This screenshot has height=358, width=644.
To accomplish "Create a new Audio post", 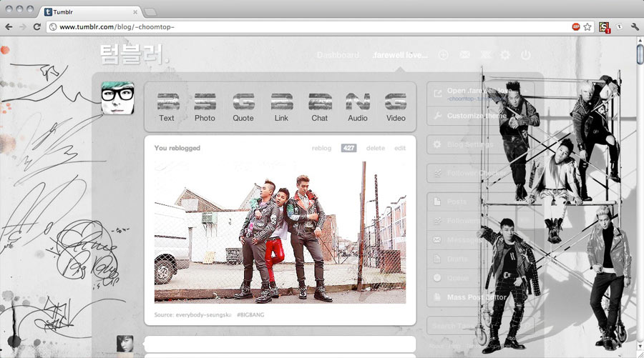I will (358, 106).
